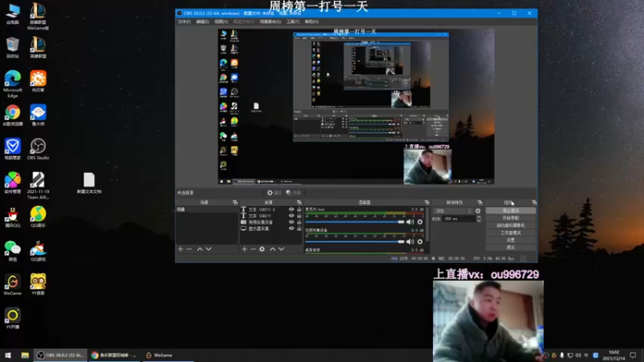Open the Help menu in OBS
The height and width of the screenshot is (362, 644).
pos(312,22)
